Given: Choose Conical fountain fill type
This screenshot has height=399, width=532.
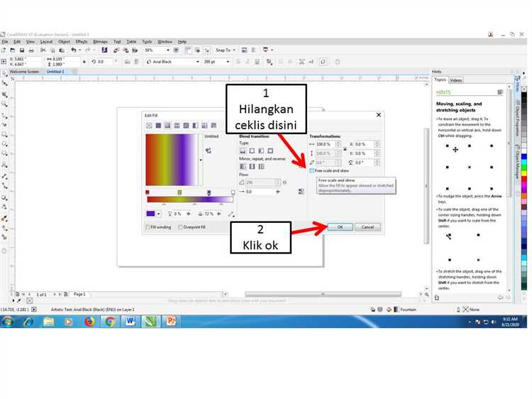Looking at the screenshot, I should (x=261, y=151).
